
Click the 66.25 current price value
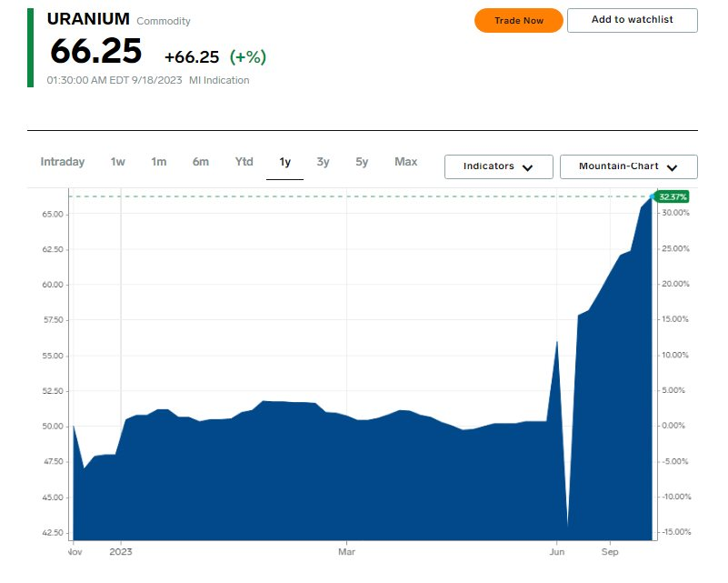[95, 52]
